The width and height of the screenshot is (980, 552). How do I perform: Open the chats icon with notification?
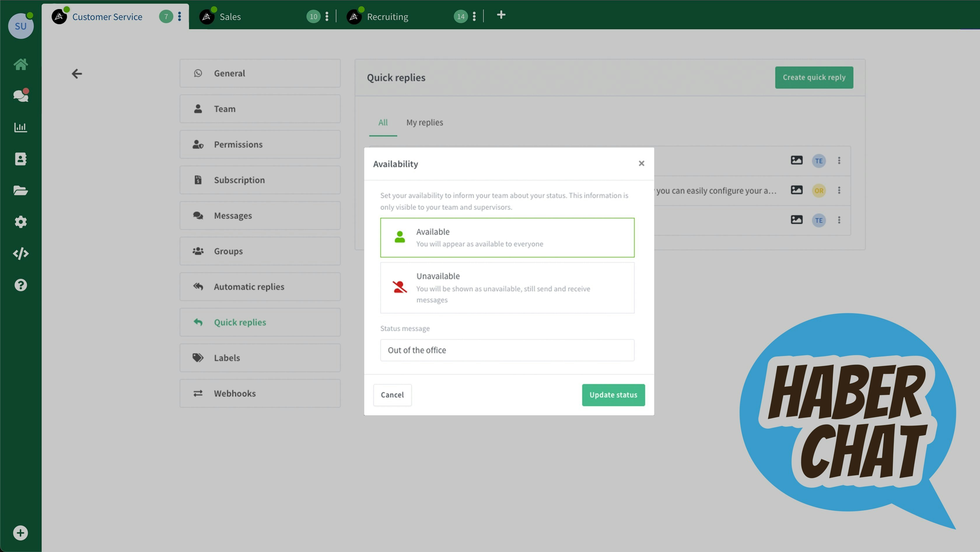[x=20, y=95]
